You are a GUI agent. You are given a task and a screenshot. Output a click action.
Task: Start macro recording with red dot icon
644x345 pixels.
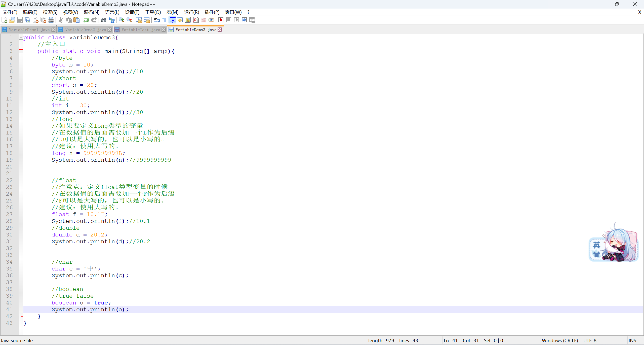point(221,20)
